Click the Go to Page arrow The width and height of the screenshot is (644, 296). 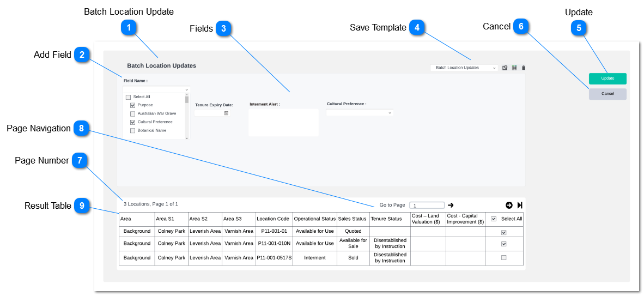[x=451, y=205]
